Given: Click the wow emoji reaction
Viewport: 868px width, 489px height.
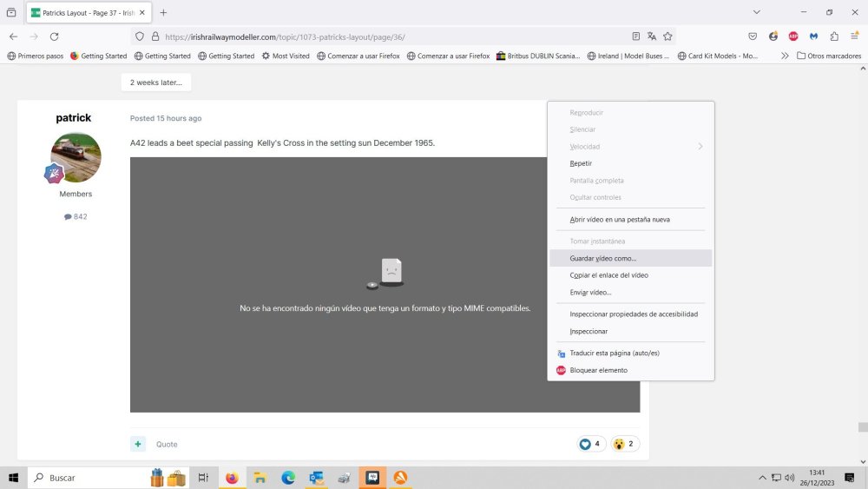Looking at the screenshot, I should (619, 444).
